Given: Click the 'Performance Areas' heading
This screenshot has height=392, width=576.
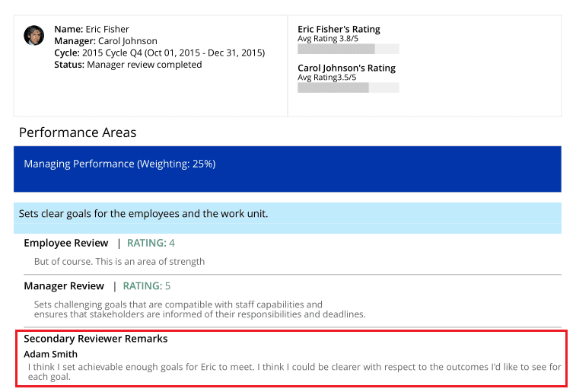Looking at the screenshot, I should click(x=78, y=132).
